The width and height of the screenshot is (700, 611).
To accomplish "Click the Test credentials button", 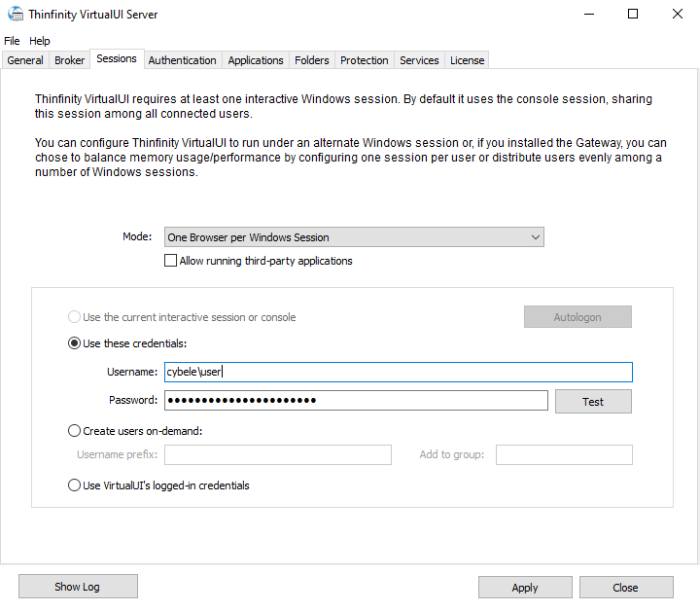I will click(593, 402).
